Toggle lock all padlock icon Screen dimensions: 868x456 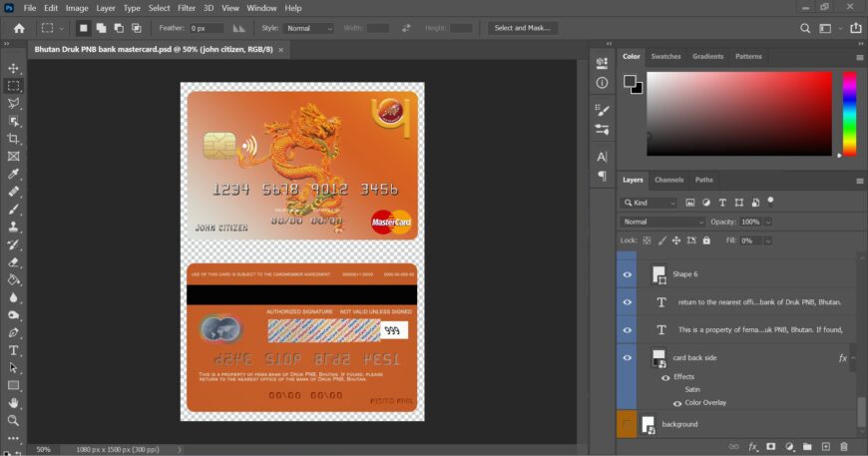pos(706,240)
